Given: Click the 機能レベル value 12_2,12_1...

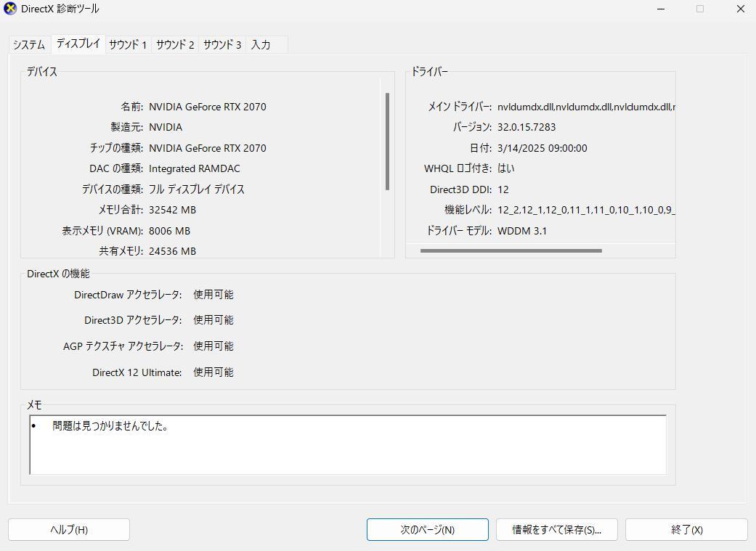Looking at the screenshot, I should point(586,211).
